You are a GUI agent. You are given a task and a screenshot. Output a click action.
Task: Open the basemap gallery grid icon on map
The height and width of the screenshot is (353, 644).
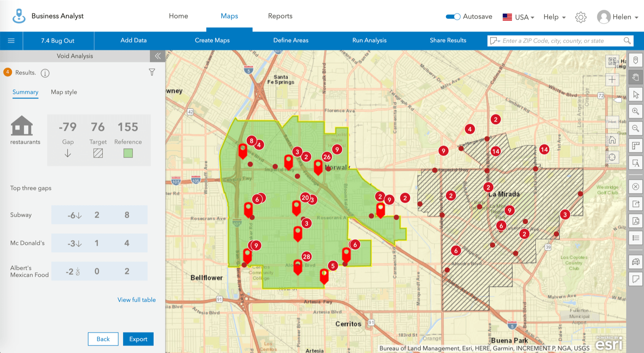click(x=612, y=61)
